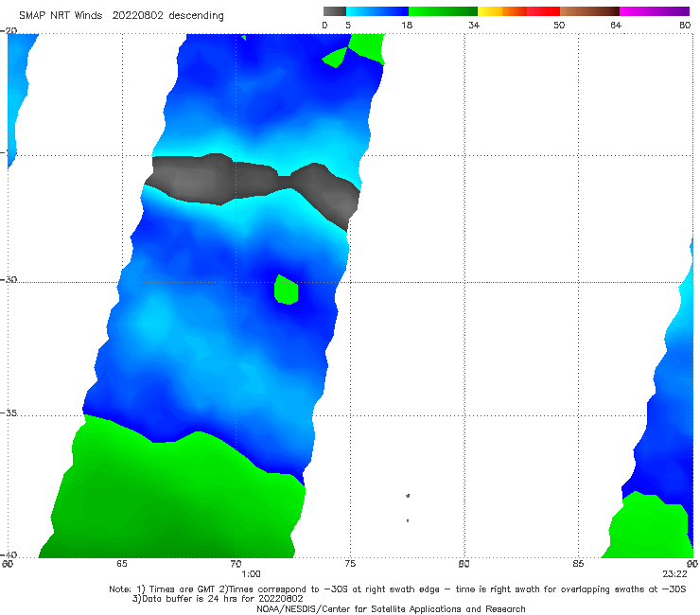700x615 pixels.
Task: Click the 'SMAP NRT Winds 20220802 descending' title
Action: 121,16
